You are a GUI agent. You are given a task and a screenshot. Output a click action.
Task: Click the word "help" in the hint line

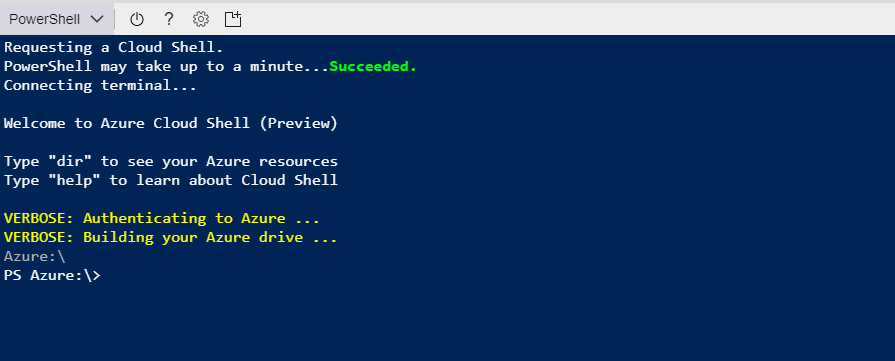(79, 180)
